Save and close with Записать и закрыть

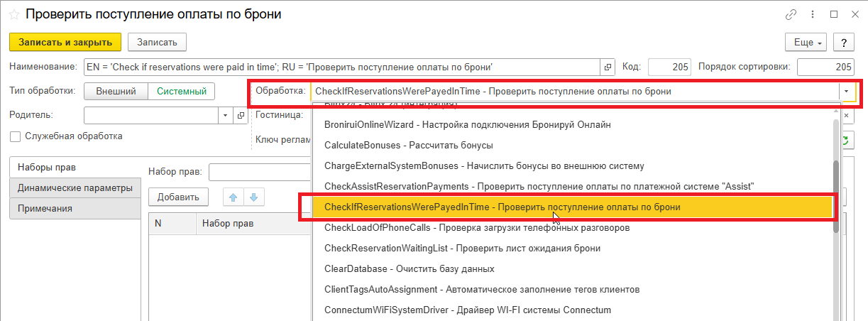(x=65, y=43)
